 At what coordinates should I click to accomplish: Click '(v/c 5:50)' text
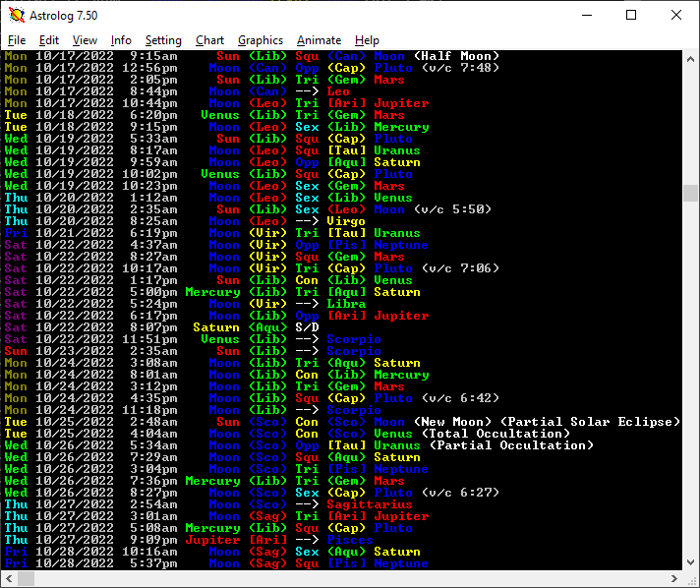tap(452, 209)
